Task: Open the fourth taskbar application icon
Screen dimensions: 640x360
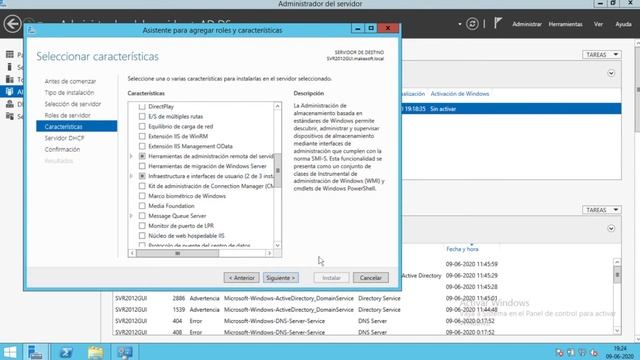Action: (x=125, y=352)
